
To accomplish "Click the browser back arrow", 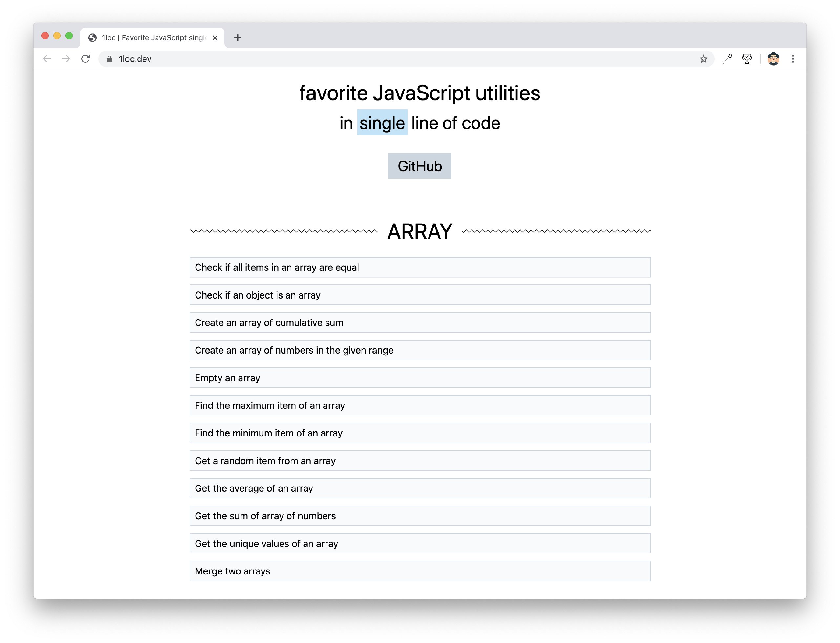I will (x=47, y=59).
